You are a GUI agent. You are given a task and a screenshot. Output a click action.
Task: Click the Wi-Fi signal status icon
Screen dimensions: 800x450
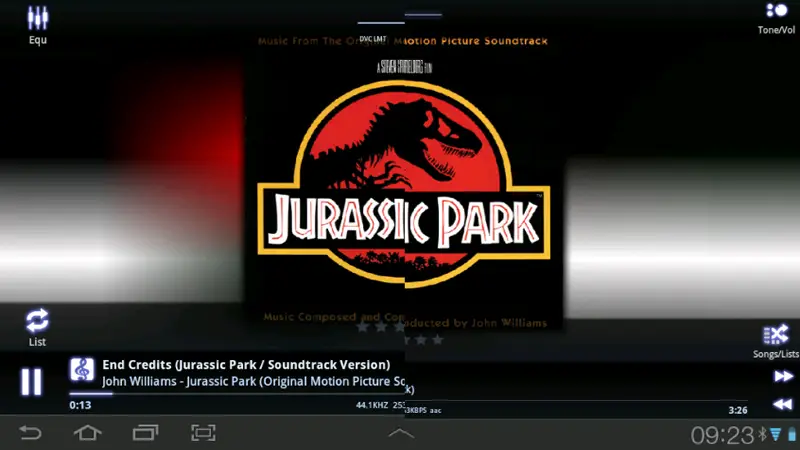pyautogui.click(x=776, y=435)
